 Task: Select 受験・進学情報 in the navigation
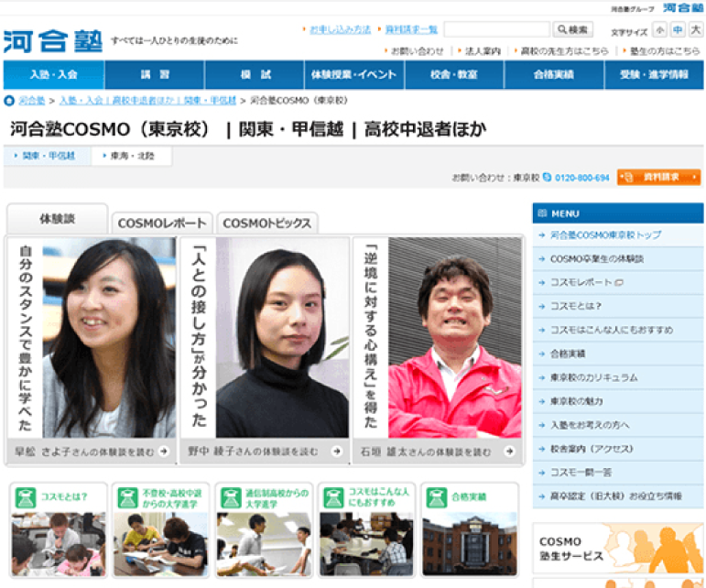coord(654,75)
